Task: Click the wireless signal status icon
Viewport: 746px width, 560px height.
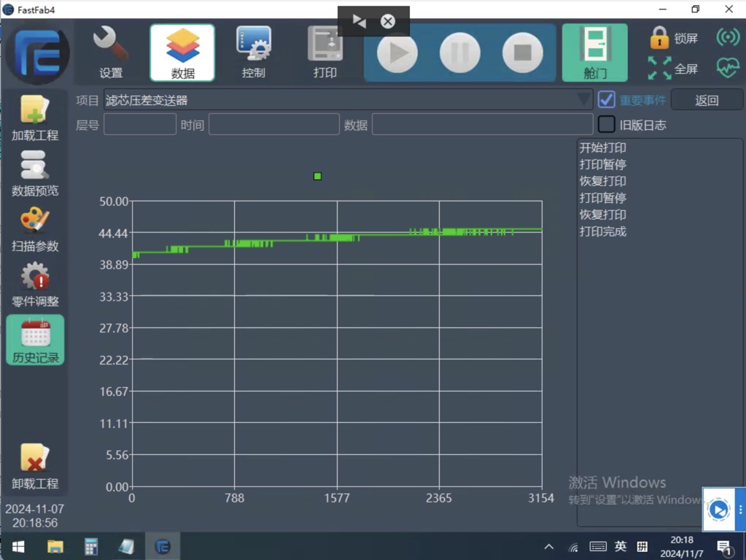Action: (x=727, y=37)
